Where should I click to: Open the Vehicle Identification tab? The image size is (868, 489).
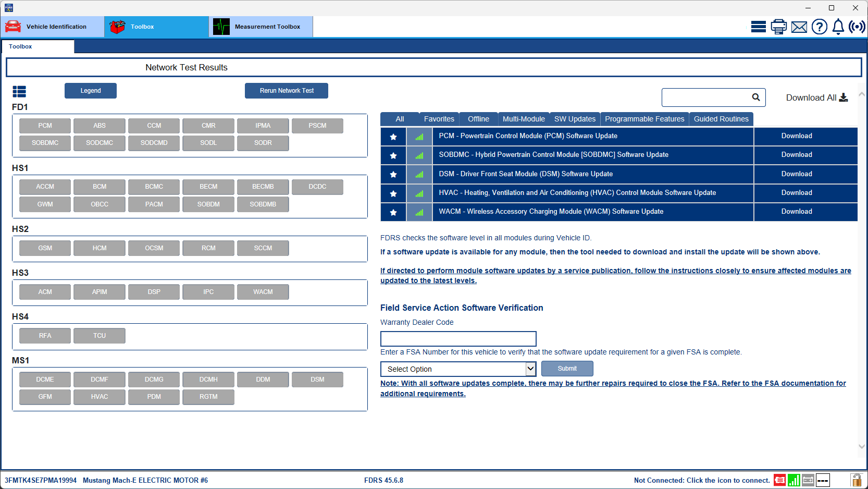tap(52, 27)
